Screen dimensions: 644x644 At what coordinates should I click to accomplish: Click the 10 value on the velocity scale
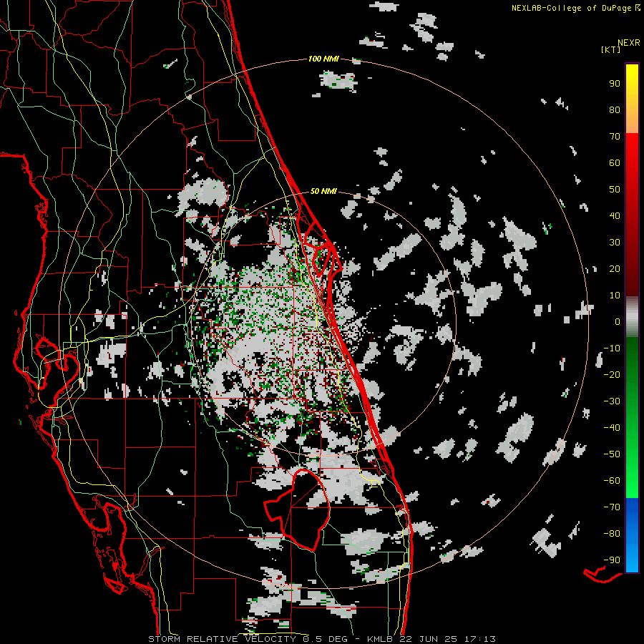pos(615,296)
